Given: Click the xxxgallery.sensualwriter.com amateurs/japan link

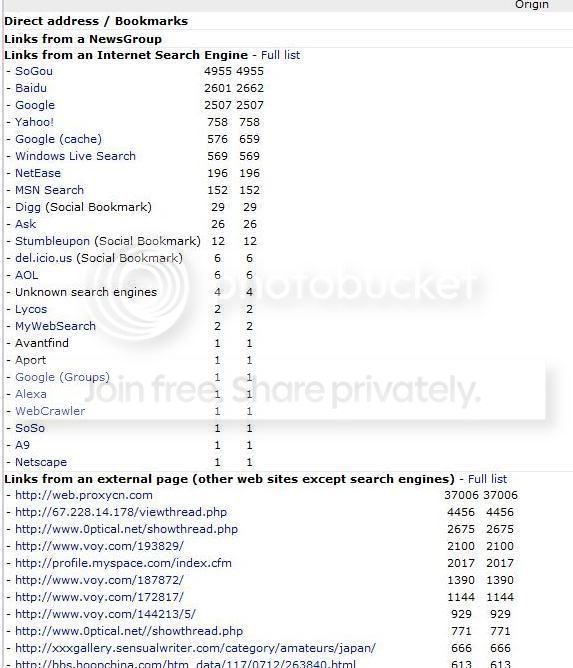Looking at the screenshot, I should [195, 648].
